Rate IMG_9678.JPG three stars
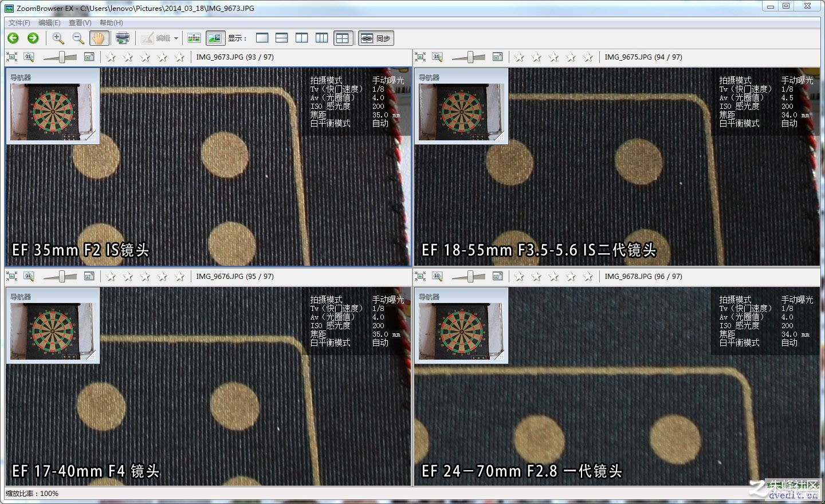 [553, 276]
